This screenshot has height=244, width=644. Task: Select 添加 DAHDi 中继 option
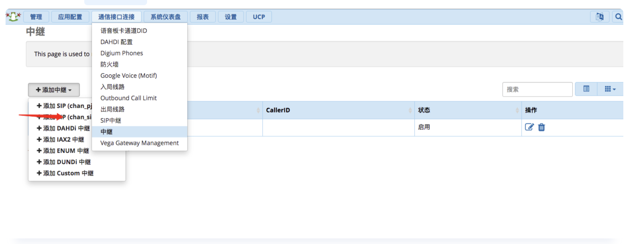64,128
